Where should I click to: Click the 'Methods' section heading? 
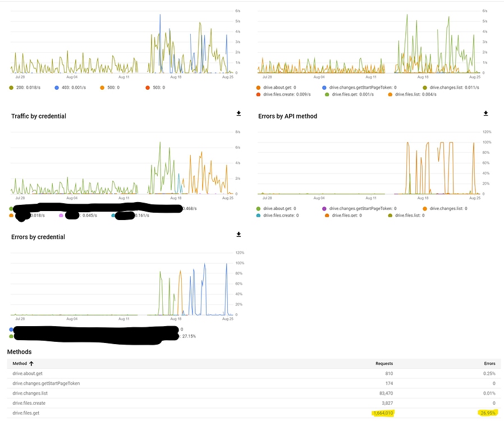click(x=19, y=352)
